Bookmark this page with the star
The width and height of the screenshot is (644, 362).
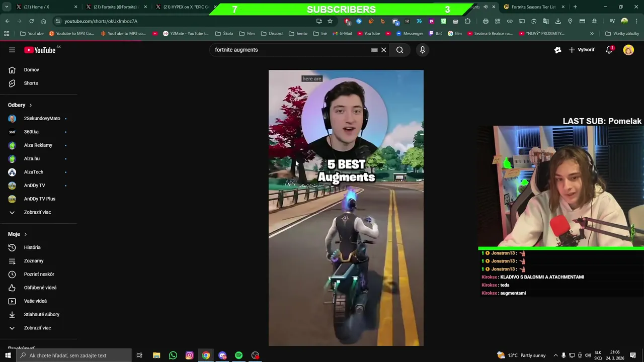[330, 21]
